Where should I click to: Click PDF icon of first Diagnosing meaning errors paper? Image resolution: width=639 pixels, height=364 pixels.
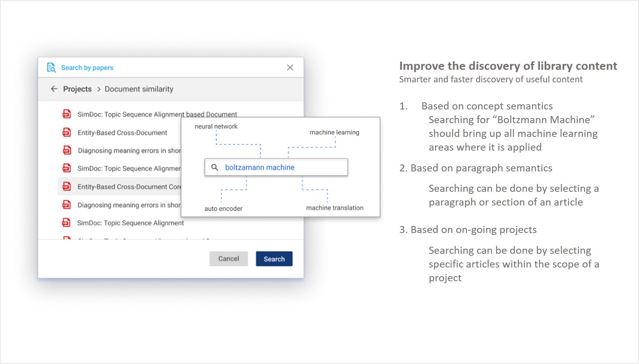(67, 150)
